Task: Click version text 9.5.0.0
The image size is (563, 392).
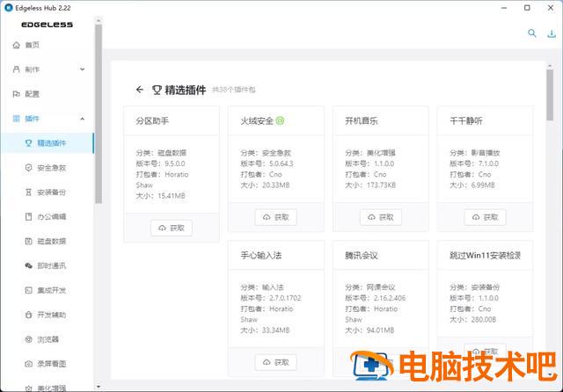Action: pyautogui.click(x=175, y=163)
